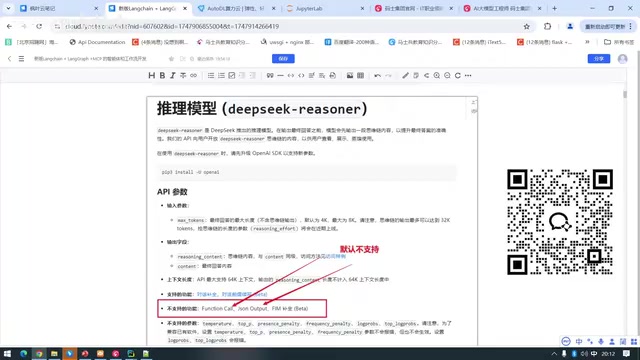Open the Windows Start menu
The image size is (640, 360).
pos(7,353)
